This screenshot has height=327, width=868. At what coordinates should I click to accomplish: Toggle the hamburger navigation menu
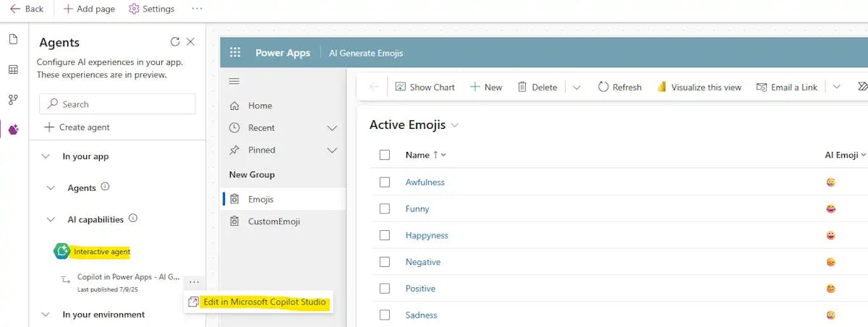click(234, 81)
